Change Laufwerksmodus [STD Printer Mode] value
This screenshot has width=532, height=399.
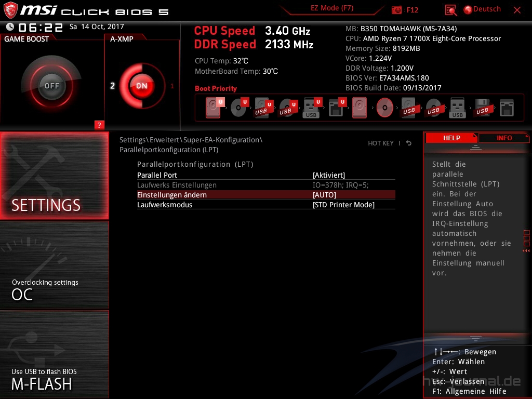tap(343, 205)
